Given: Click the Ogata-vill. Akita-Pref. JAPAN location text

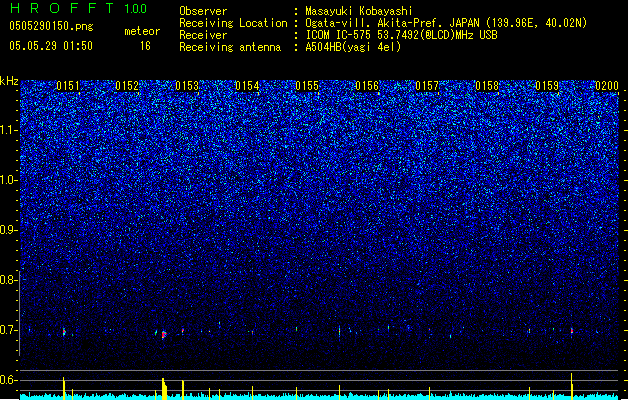Looking at the screenshot, I should (x=446, y=23).
